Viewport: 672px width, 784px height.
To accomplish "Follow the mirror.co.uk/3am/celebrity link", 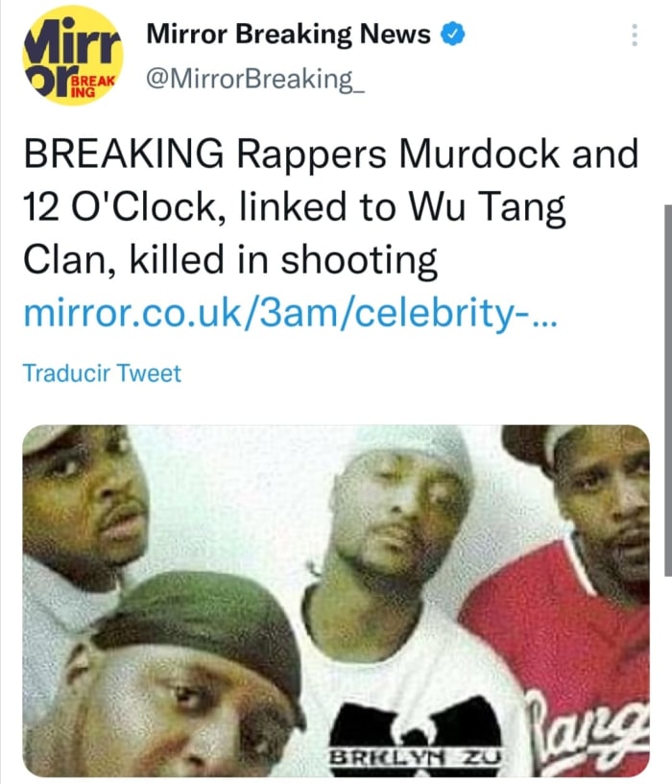I will tap(290, 314).
